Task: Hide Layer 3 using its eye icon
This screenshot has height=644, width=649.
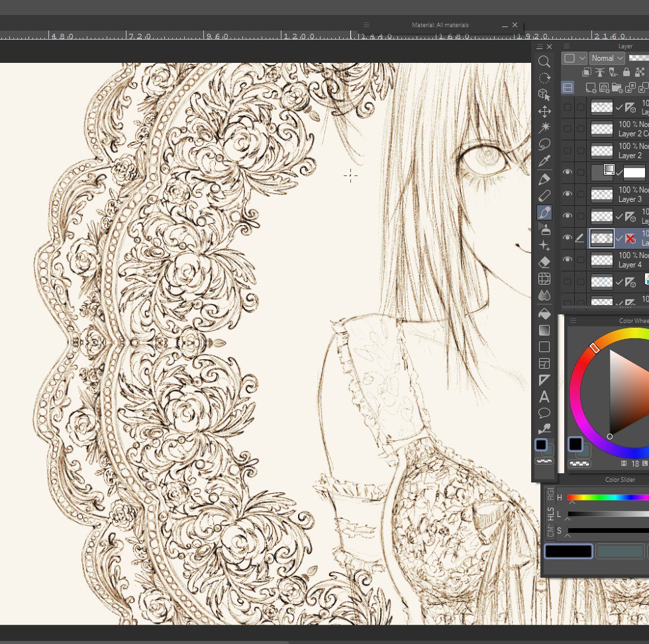Action: (x=567, y=193)
